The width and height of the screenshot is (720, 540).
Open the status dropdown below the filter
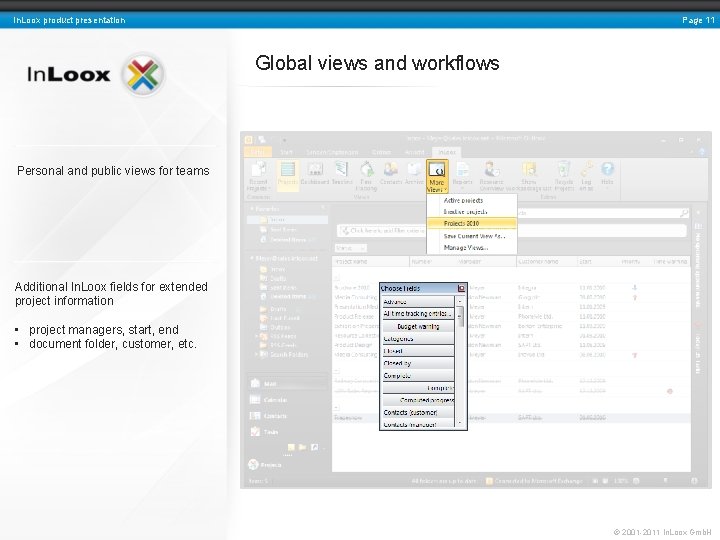[x=350, y=248]
